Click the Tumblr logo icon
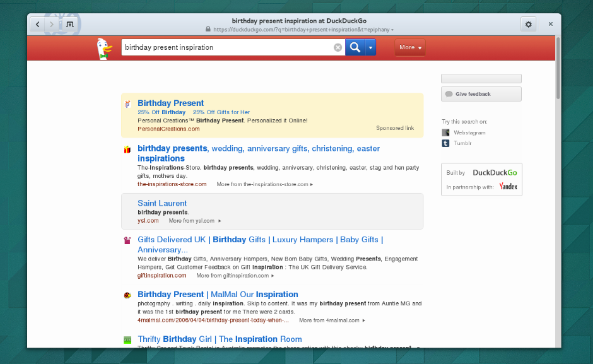593x364 pixels. tap(445, 143)
